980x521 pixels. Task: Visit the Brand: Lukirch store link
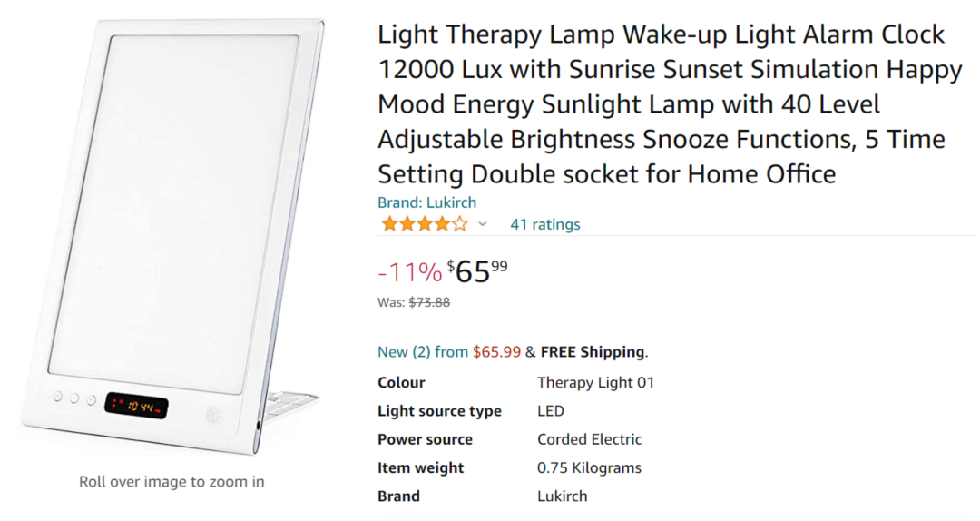point(426,202)
